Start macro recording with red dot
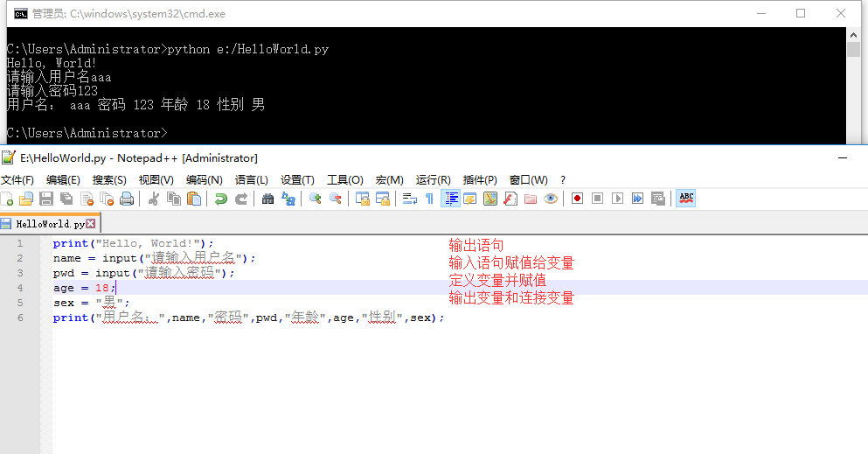 [578, 199]
